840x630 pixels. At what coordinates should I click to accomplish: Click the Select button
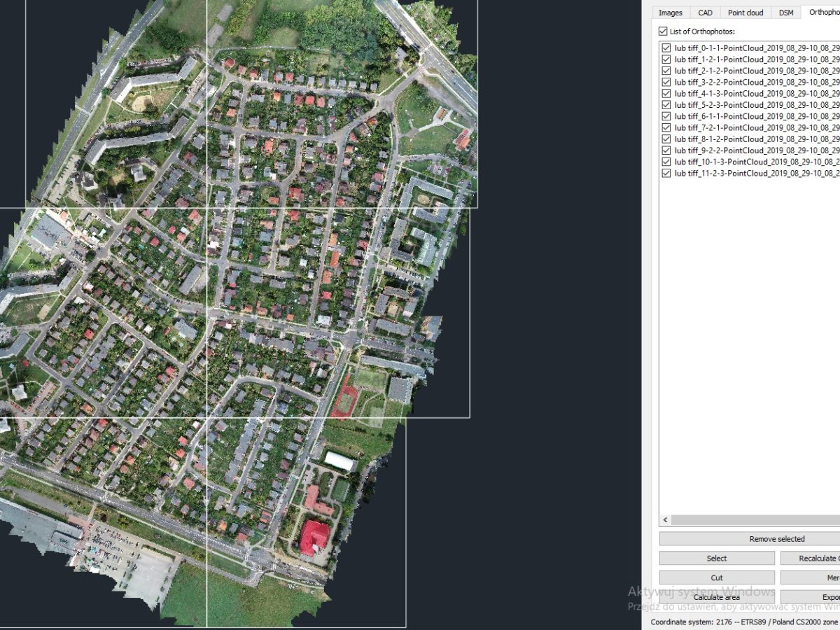coord(717,559)
